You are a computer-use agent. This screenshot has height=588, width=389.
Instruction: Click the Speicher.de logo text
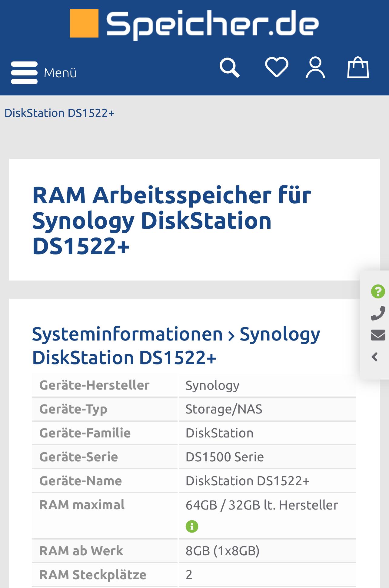pos(212,24)
